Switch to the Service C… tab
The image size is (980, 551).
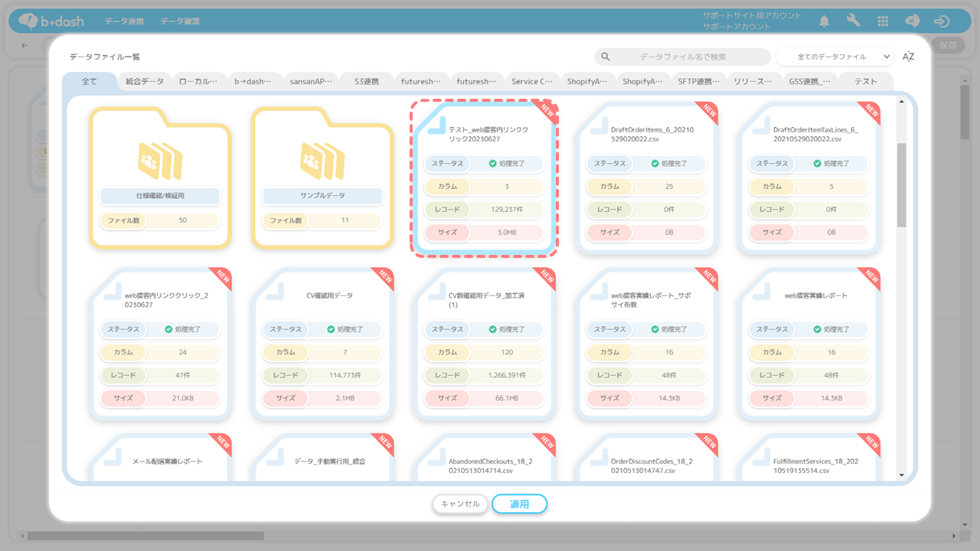coord(532,81)
